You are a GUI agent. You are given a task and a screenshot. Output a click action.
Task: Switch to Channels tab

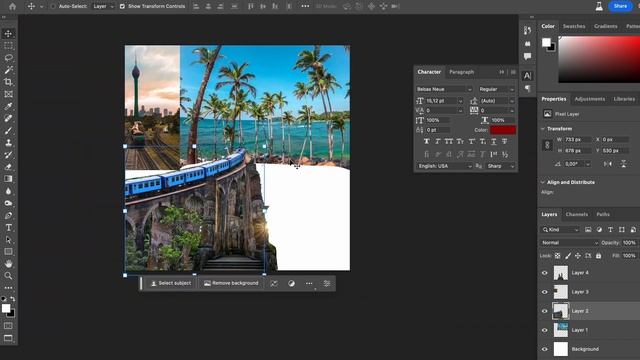[x=577, y=214]
